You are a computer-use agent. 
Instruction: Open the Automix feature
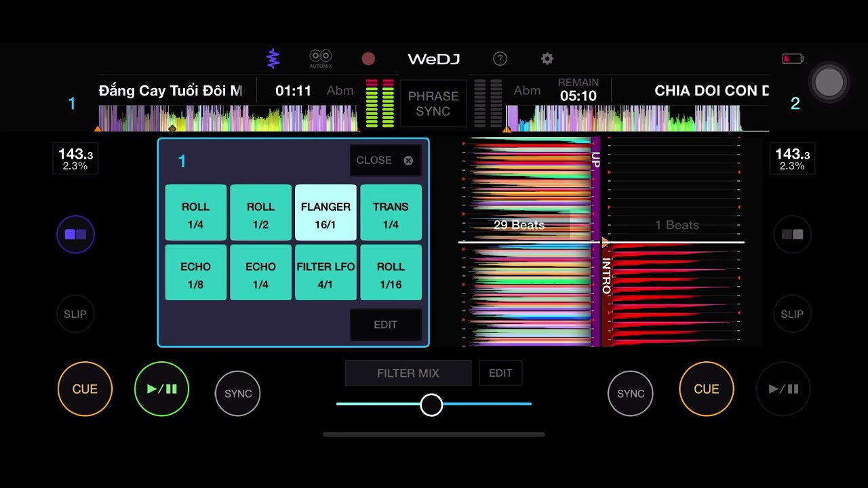click(x=320, y=59)
